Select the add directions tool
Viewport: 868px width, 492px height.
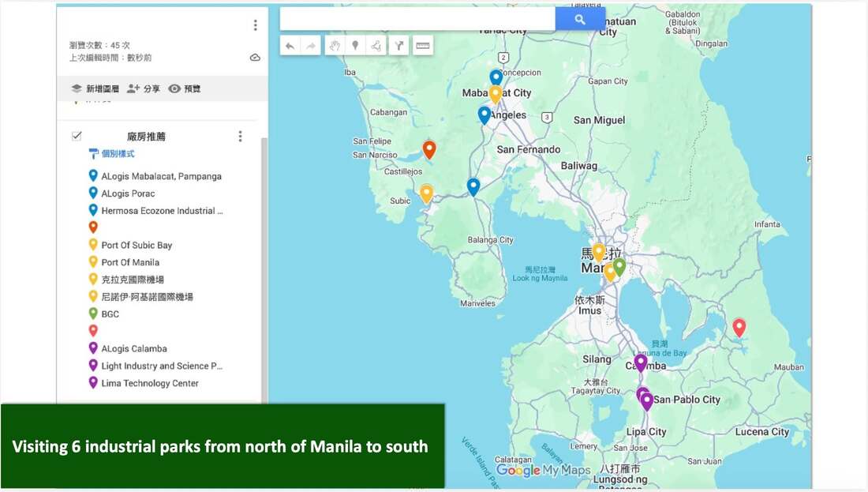(x=398, y=46)
